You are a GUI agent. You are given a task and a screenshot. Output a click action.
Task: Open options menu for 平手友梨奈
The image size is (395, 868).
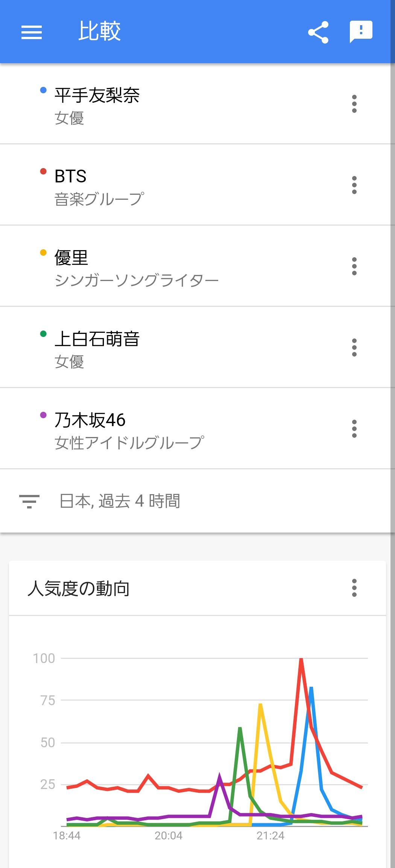354,104
